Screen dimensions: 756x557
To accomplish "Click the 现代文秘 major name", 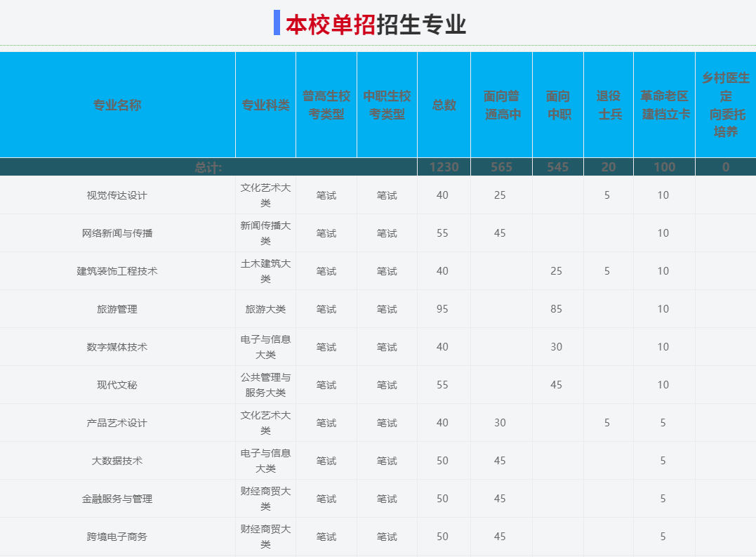I will click(117, 385).
